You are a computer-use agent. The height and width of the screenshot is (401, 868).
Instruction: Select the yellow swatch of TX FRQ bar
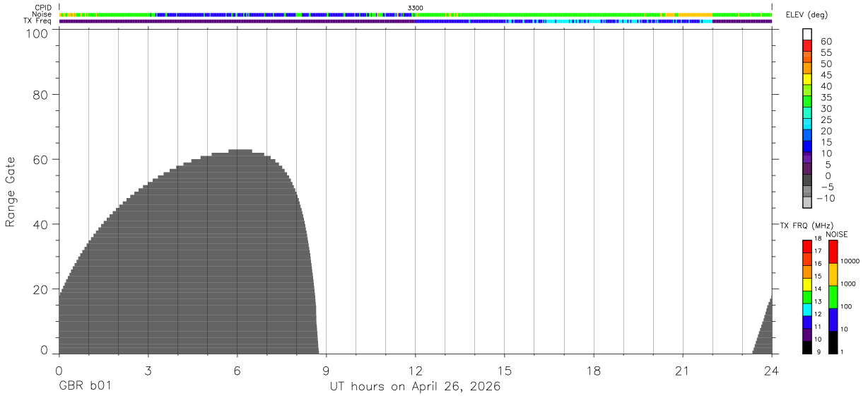coord(807,284)
